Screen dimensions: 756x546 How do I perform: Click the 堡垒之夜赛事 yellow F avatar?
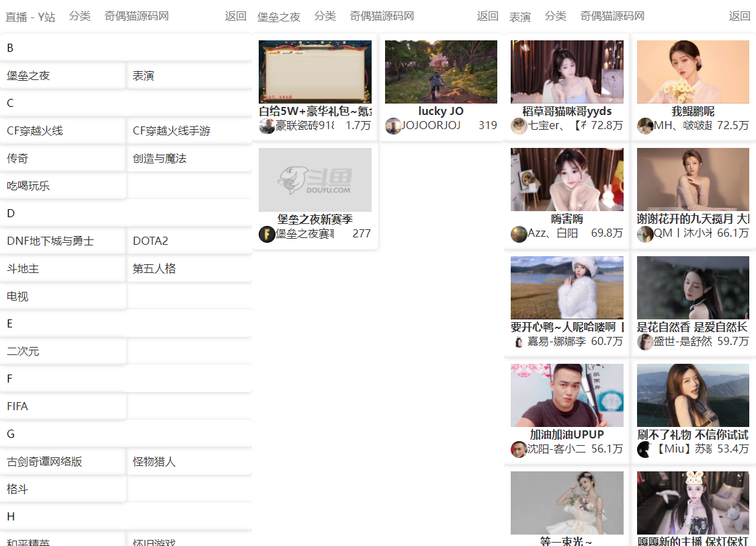click(267, 234)
